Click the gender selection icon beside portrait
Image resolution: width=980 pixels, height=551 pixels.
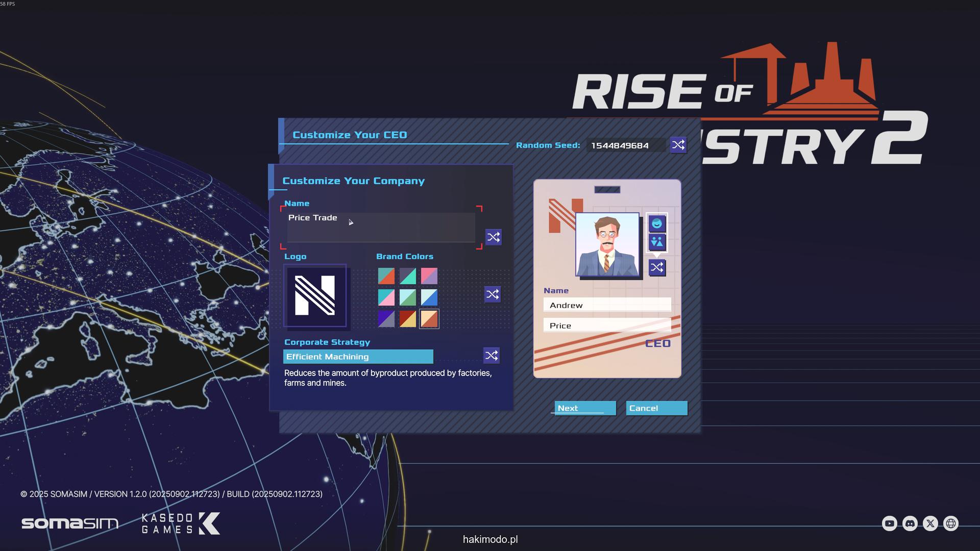click(x=657, y=242)
